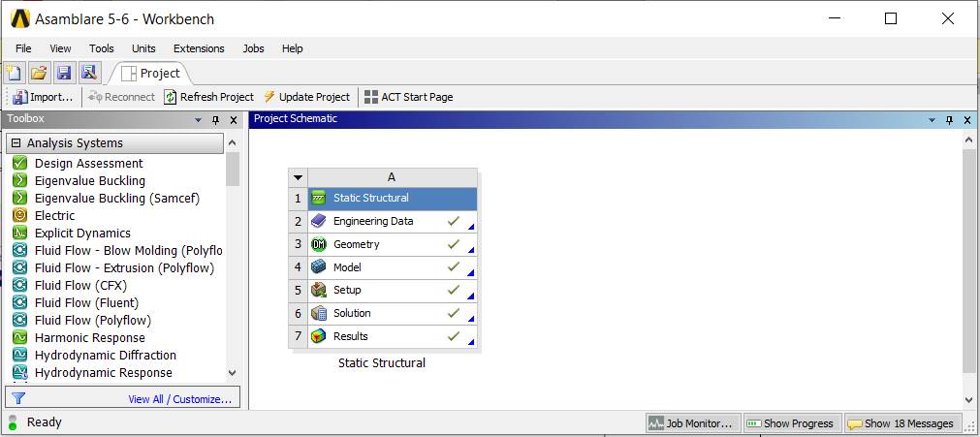The height and width of the screenshot is (437, 980).
Task: Open the Jobs menu
Action: 253,48
